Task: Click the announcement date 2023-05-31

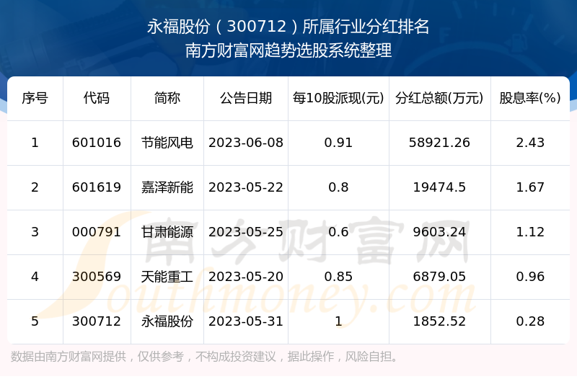Action: tap(246, 321)
